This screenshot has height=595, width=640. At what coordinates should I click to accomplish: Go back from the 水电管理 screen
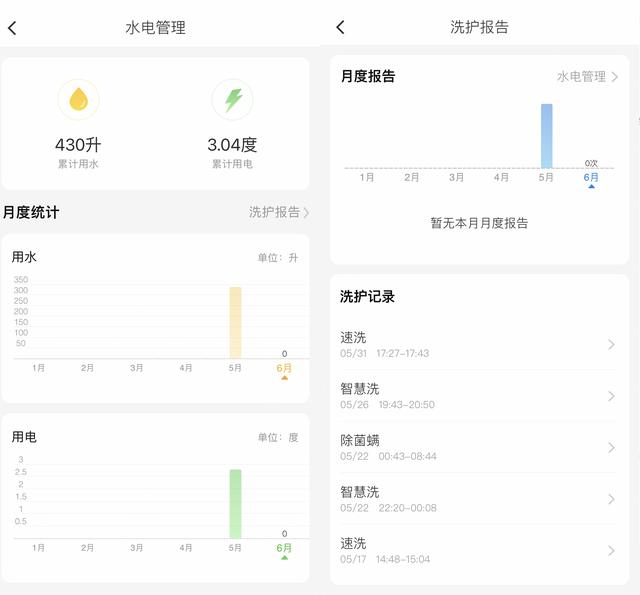point(12,28)
